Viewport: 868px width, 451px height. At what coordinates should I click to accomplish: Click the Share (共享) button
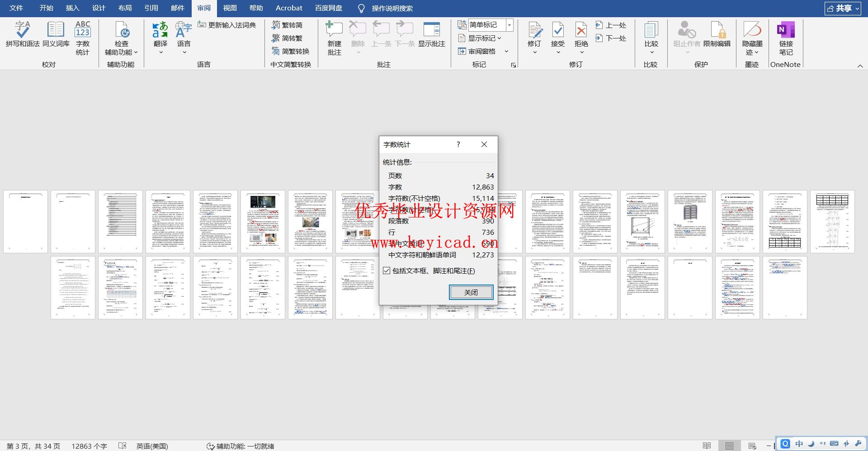click(x=843, y=8)
